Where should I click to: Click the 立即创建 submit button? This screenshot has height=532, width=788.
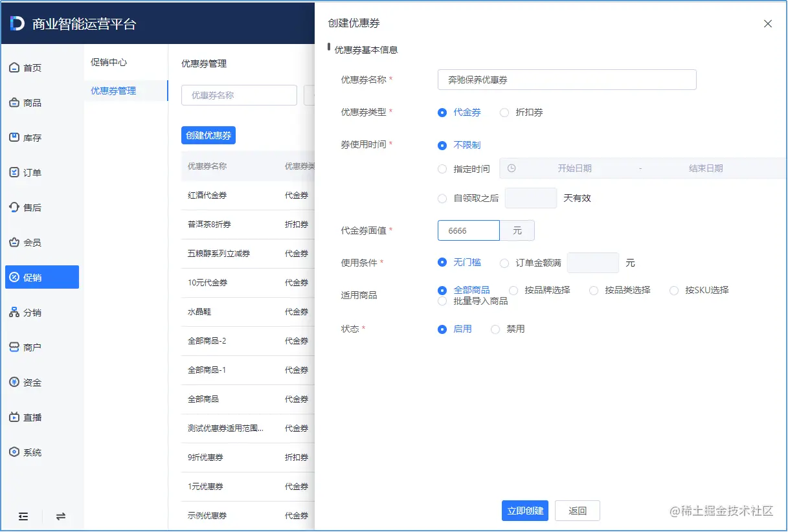(525, 511)
